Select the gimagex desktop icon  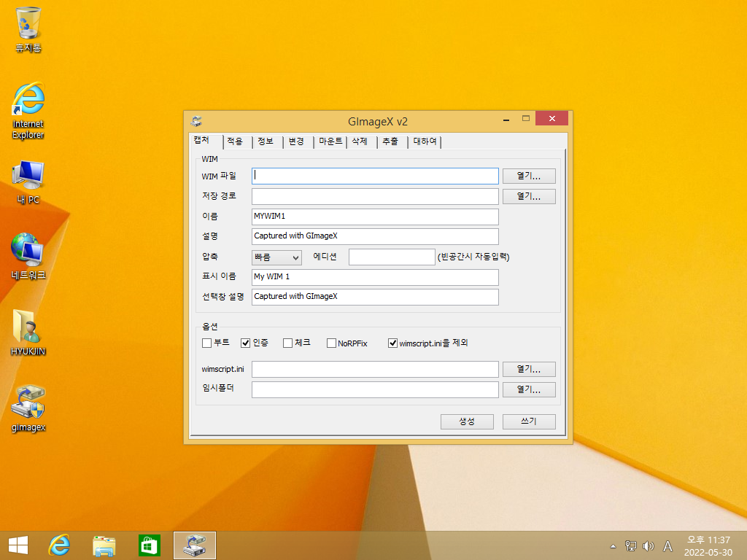pos(28,408)
